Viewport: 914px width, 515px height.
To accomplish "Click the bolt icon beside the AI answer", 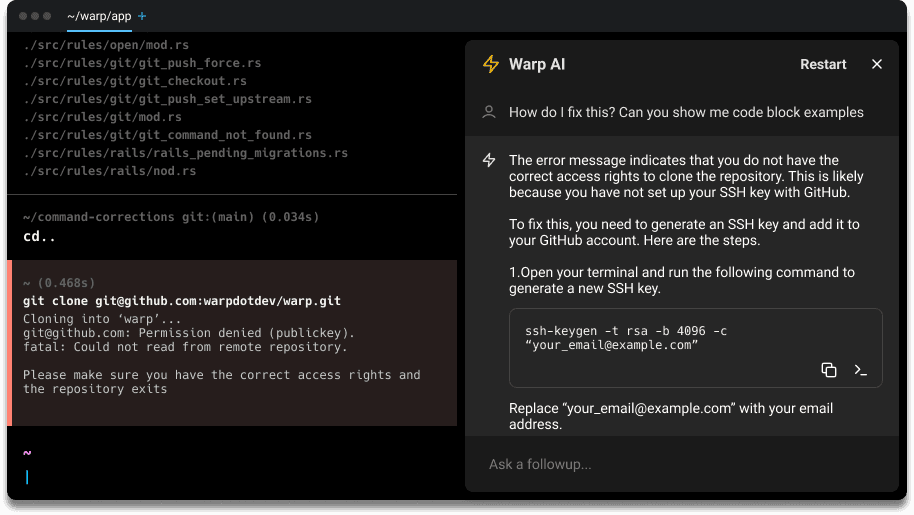I will point(489,160).
